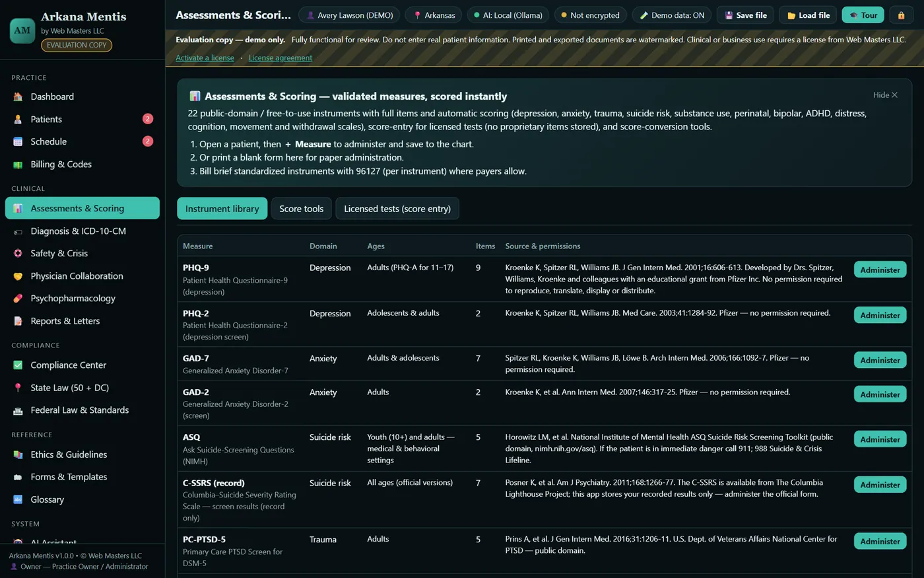924x578 pixels.
Task: Click the Billing & Codes money icon
Action: [18, 164]
